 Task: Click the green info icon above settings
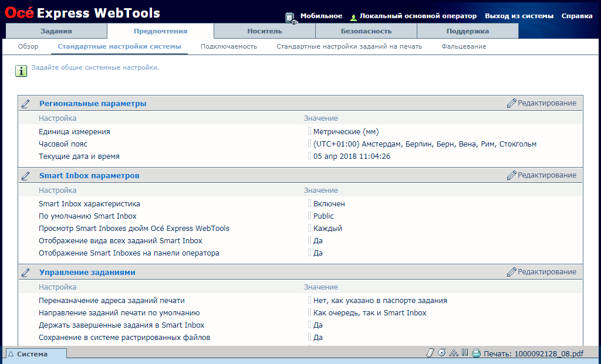coord(21,71)
